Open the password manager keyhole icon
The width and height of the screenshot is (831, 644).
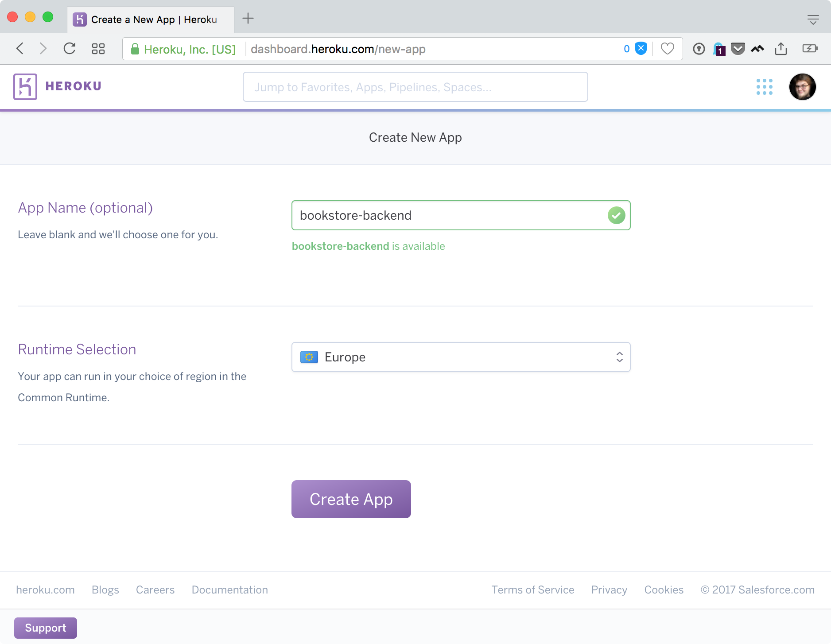pyautogui.click(x=699, y=49)
